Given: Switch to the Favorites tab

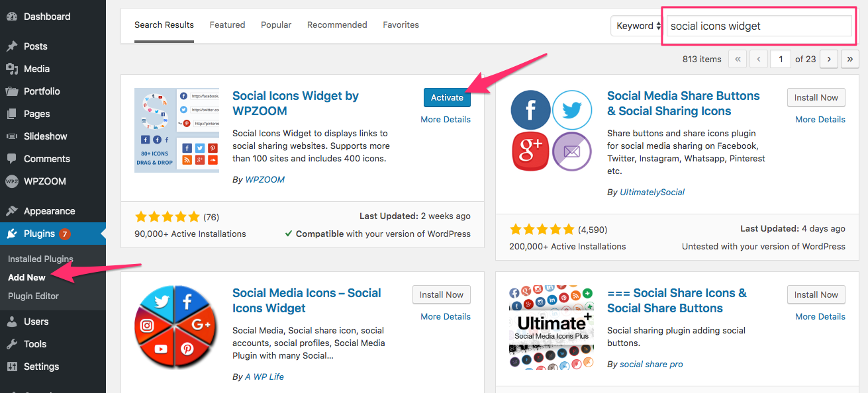Looking at the screenshot, I should (x=401, y=25).
